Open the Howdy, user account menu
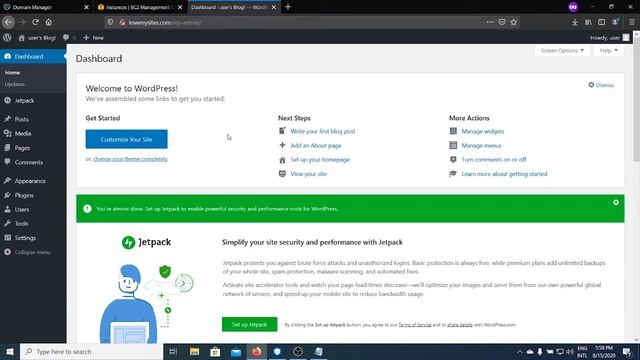Image resolution: width=640 pixels, height=360 pixels. pos(609,38)
